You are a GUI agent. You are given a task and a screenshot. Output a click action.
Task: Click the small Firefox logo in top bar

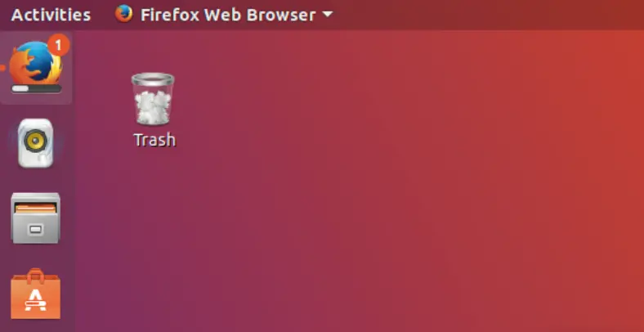point(123,14)
